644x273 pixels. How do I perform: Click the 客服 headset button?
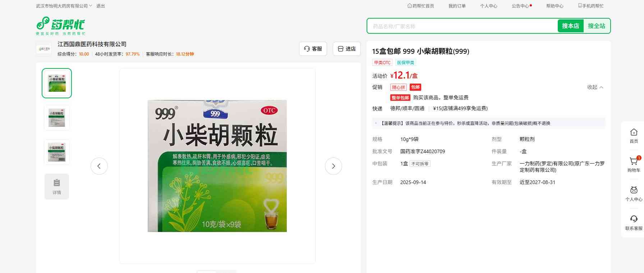[313, 49]
